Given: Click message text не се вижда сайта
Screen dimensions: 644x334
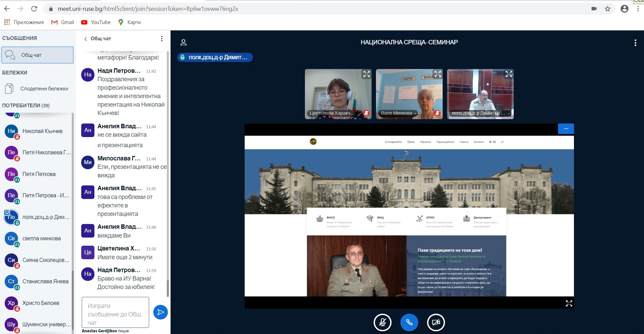Looking at the screenshot, I should 122,135.
